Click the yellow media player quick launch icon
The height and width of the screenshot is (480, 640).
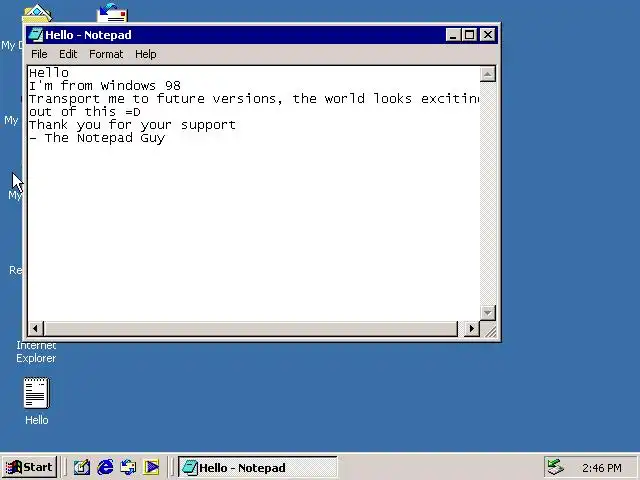coord(151,467)
